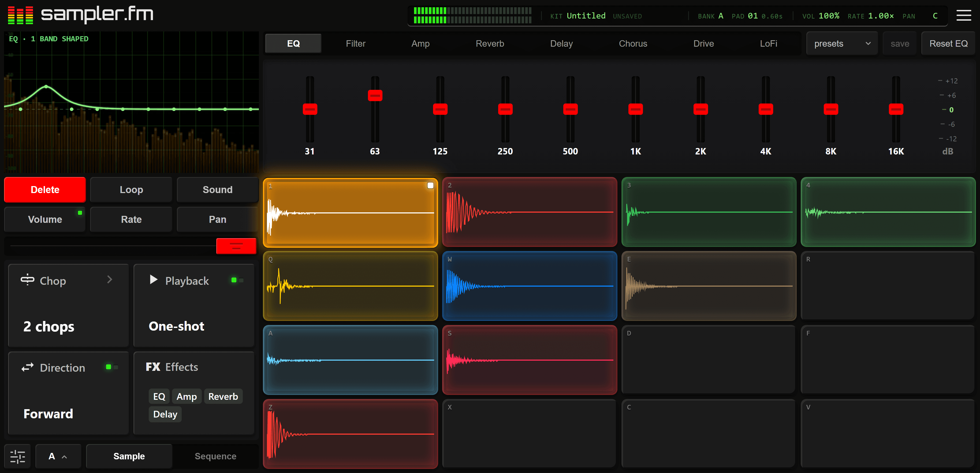The width and height of the screenshot is (980, 473).
Task: Toggle the Playback mode switch
Action: tap(237, 280)
